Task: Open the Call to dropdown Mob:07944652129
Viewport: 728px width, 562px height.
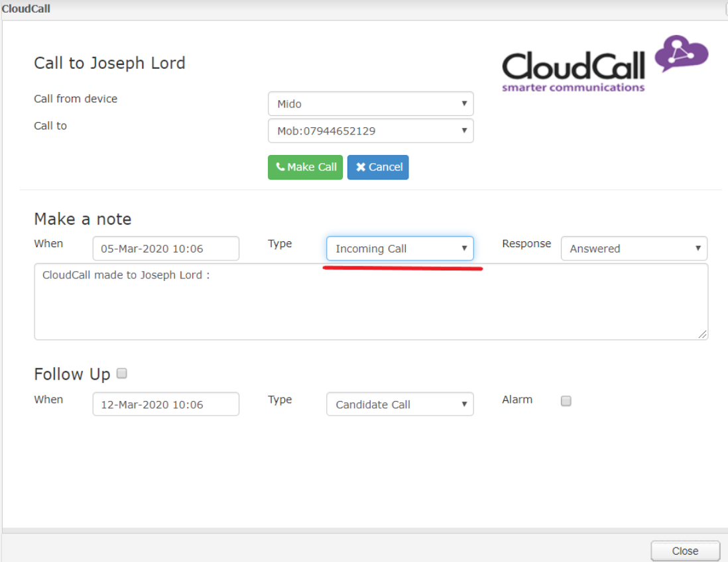Action: coord(371,131)
